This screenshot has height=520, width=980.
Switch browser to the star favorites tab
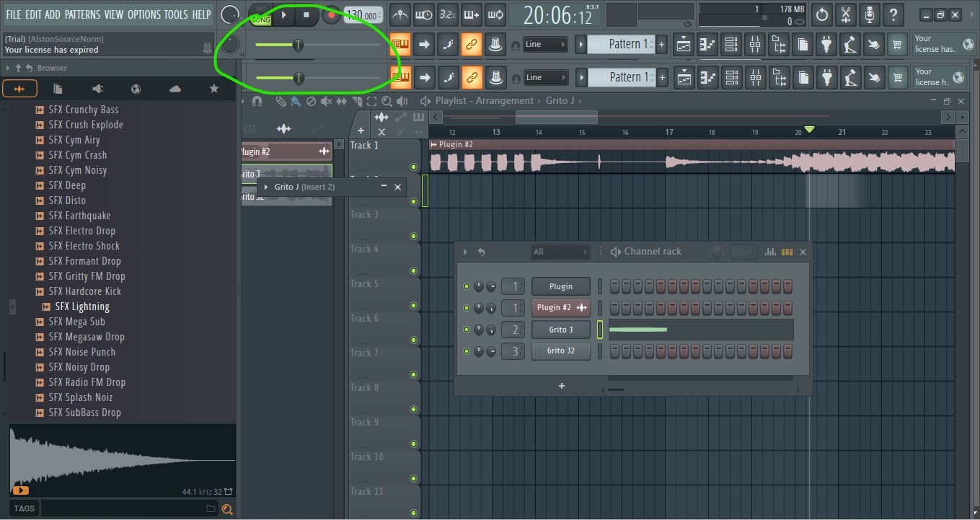pyautogui.click(x=213, y=89)
